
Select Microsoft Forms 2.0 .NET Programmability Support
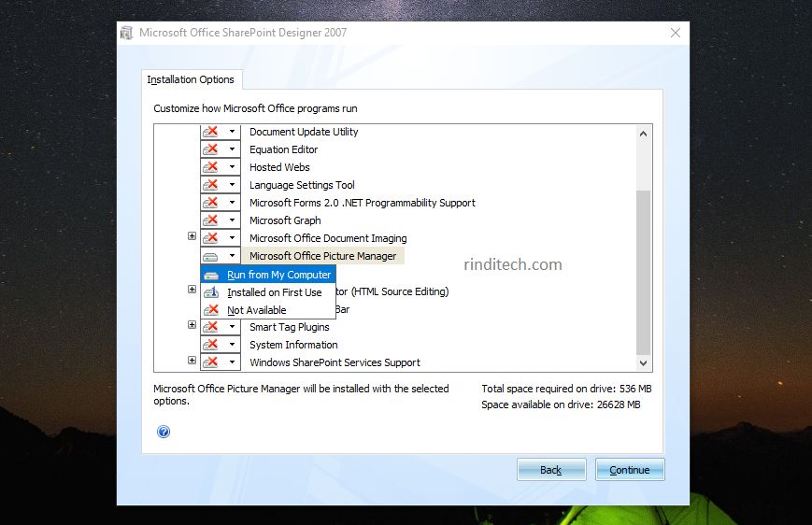click(362, 203)
